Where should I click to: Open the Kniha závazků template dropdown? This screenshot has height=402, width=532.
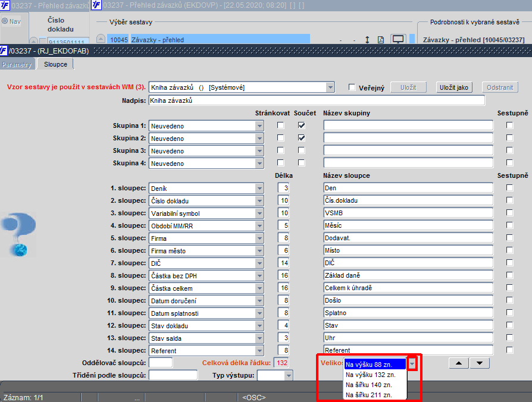[330, 87]
